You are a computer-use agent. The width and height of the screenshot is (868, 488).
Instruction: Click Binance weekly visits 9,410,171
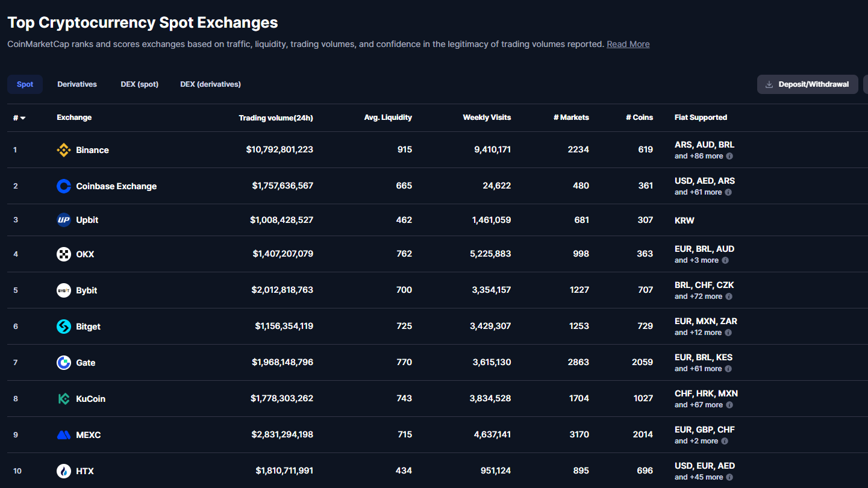[x=493, y=149]
